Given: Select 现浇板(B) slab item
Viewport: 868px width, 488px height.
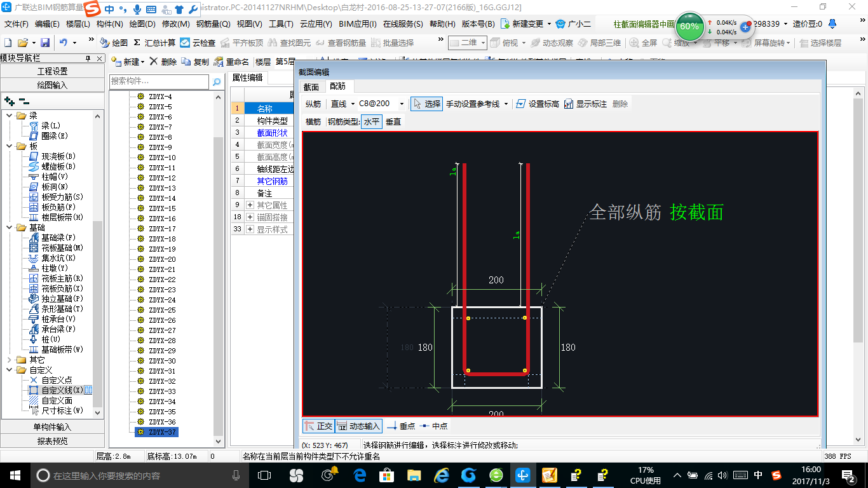Looking at the screenshot, I should click(52, 156).
